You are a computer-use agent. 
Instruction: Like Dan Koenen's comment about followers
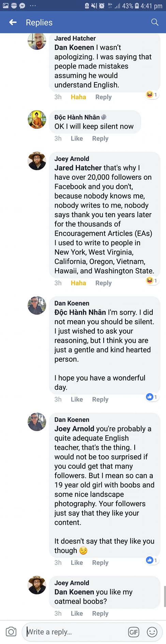[77, 563]
